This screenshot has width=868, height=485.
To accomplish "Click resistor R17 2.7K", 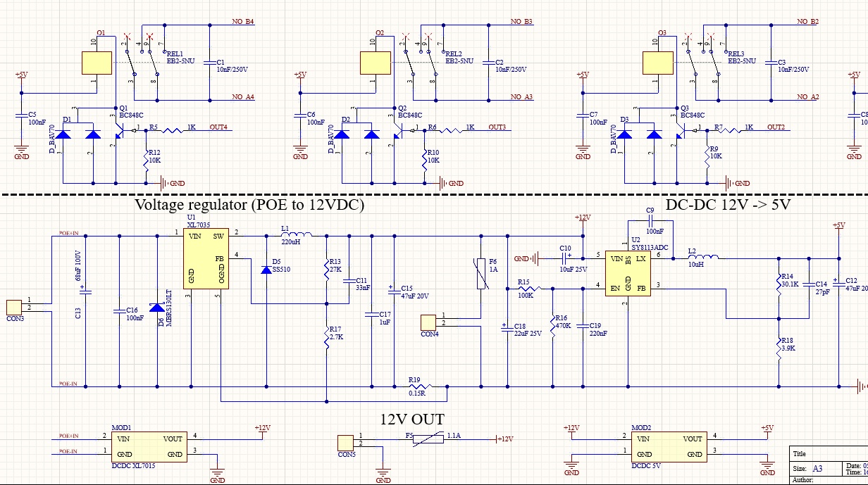I will point(326,336).
